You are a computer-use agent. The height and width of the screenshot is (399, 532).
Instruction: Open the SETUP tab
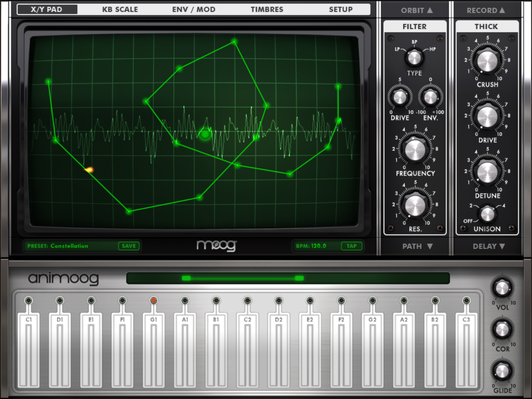(x=341, y=10)
